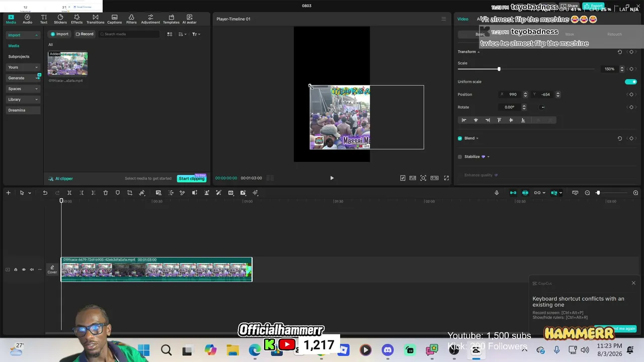Image resolution: width=644 pixels, height=362 pixels.
Task: Click the timeline zoom slider handle
Action: (x=598, y=193)
